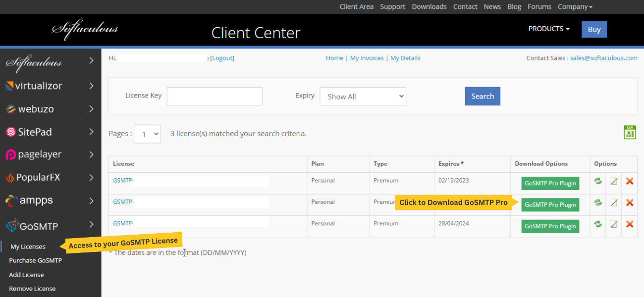Edit the license expiring 28/04/2024
Viewport: 644px width, 297px height.
(x=614, y=224)
